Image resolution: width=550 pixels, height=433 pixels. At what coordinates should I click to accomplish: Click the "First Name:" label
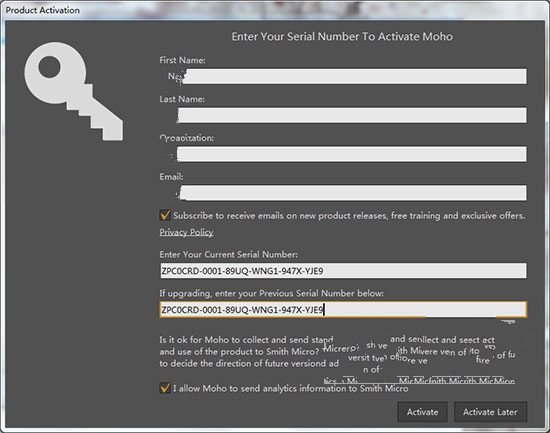[182, 60]
